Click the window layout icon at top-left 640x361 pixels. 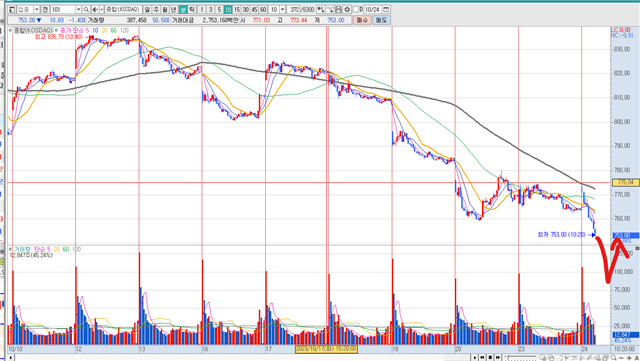[12, 9]
